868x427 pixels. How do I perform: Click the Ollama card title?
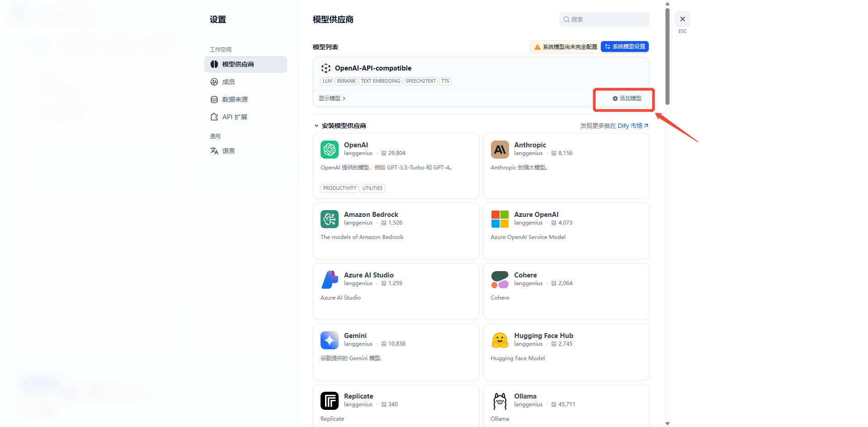[x=525, y=396]
